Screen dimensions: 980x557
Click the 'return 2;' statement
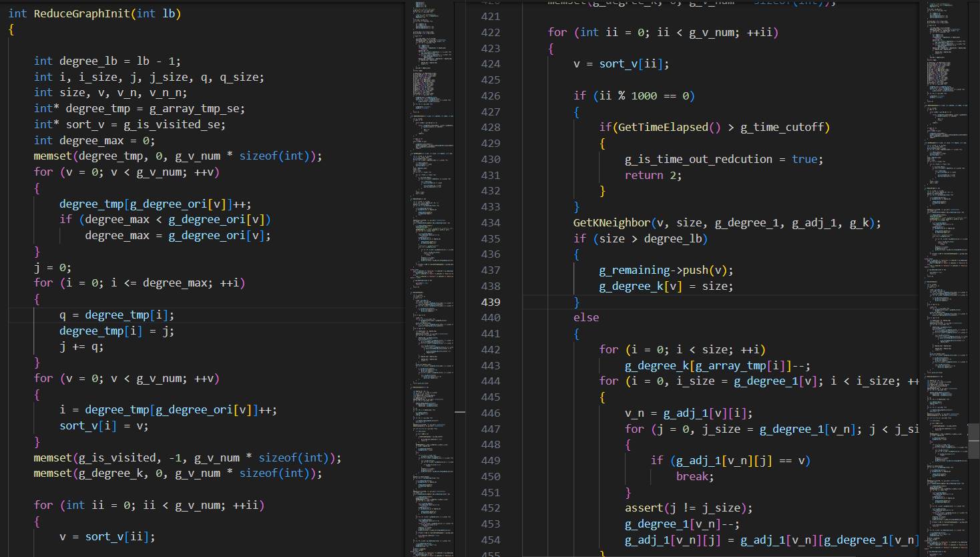(x=653, y=175)
